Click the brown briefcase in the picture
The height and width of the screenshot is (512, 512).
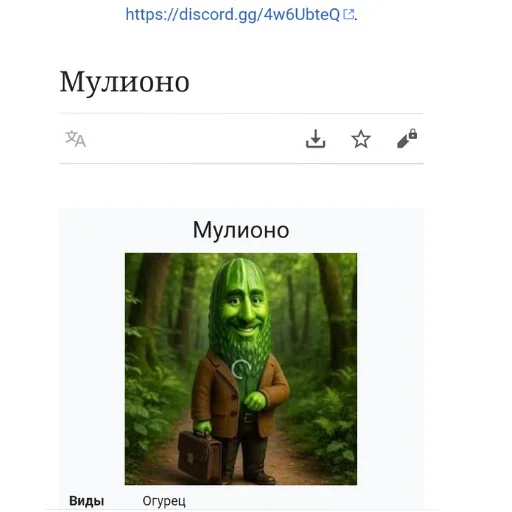click(x=199, y=454)
